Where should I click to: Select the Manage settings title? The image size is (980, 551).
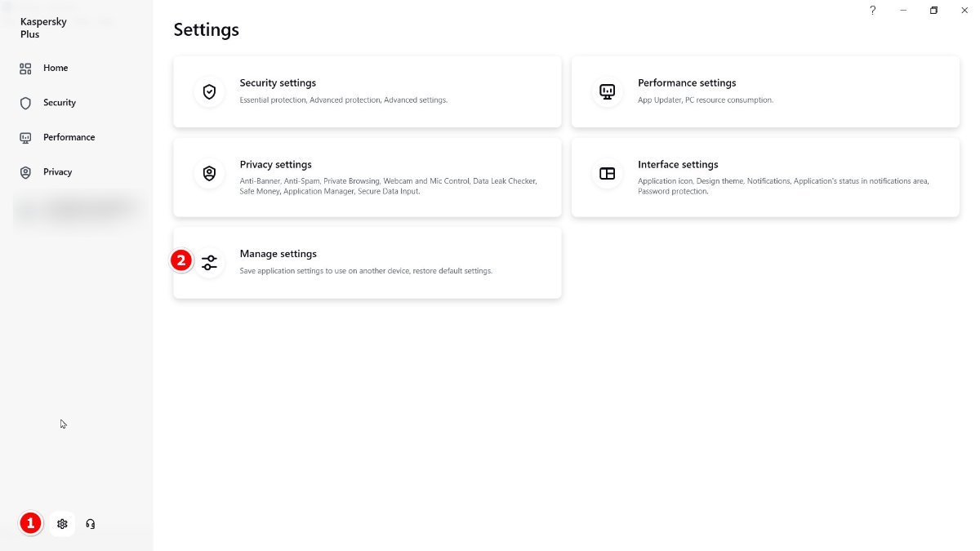click(278, 254)
